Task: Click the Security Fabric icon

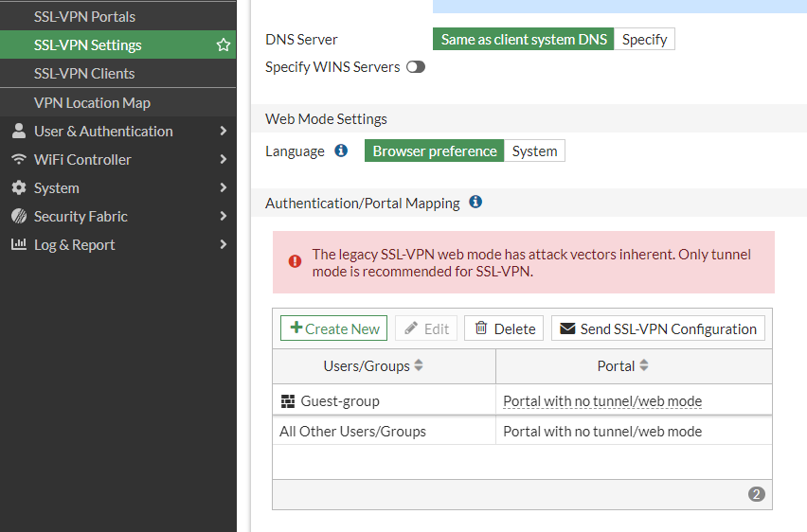Action: coord(19,217)
